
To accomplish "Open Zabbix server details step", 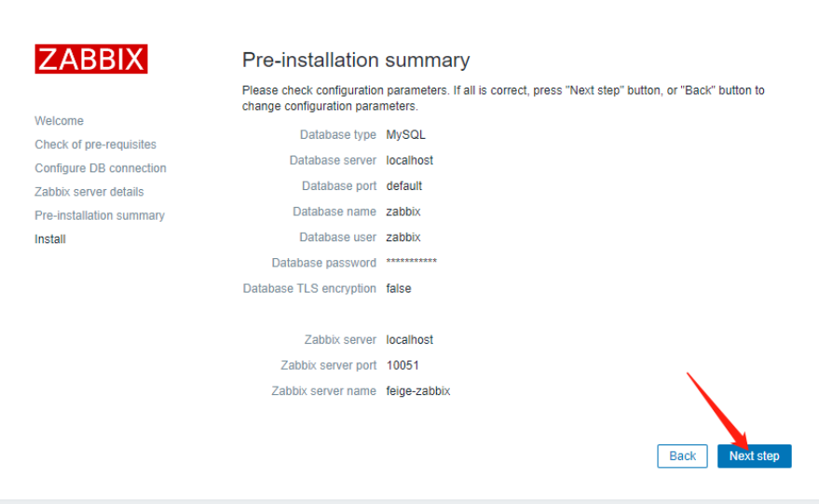I will (x=89, y=192).
